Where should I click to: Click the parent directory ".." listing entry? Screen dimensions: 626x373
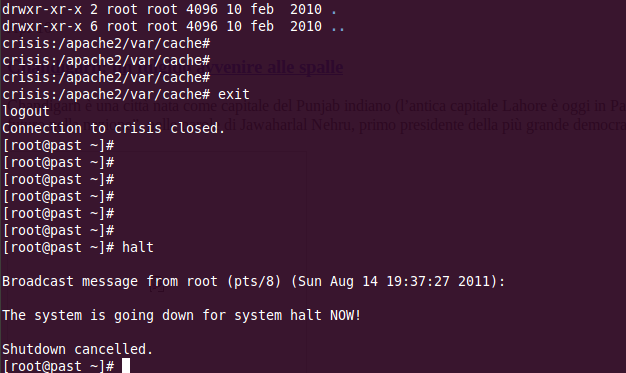click(174, 26)
